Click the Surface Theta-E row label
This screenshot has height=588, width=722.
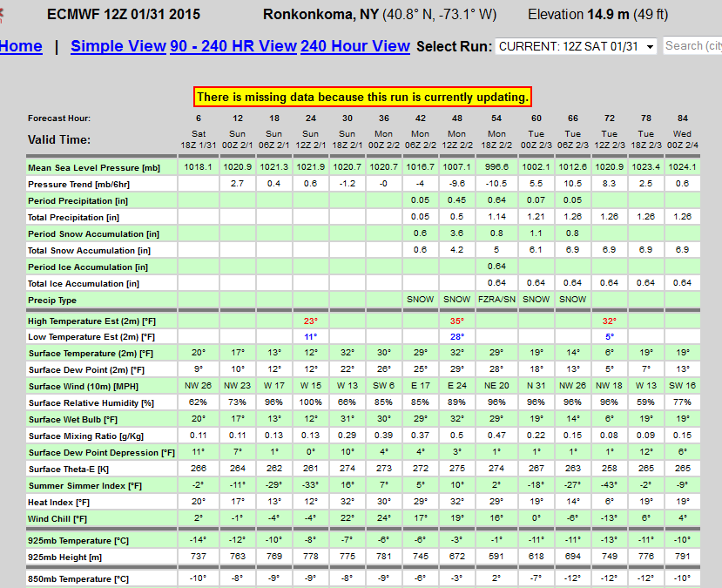pyautogui.click(x=69, y=470)
